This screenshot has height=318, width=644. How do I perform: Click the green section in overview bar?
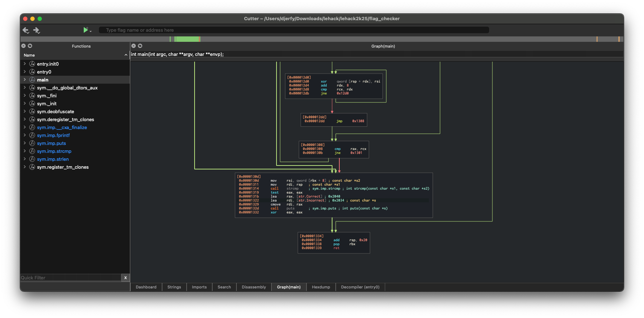(x=187, y=39)
